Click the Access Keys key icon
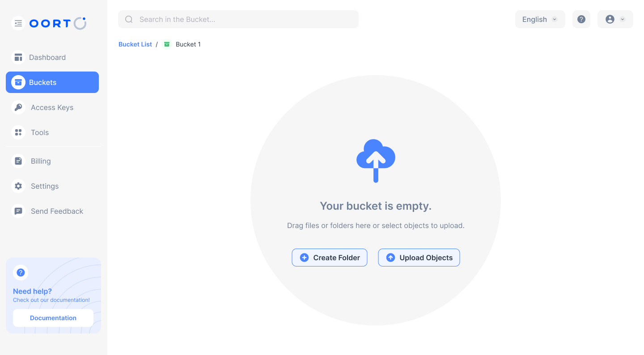 (18, 107)
